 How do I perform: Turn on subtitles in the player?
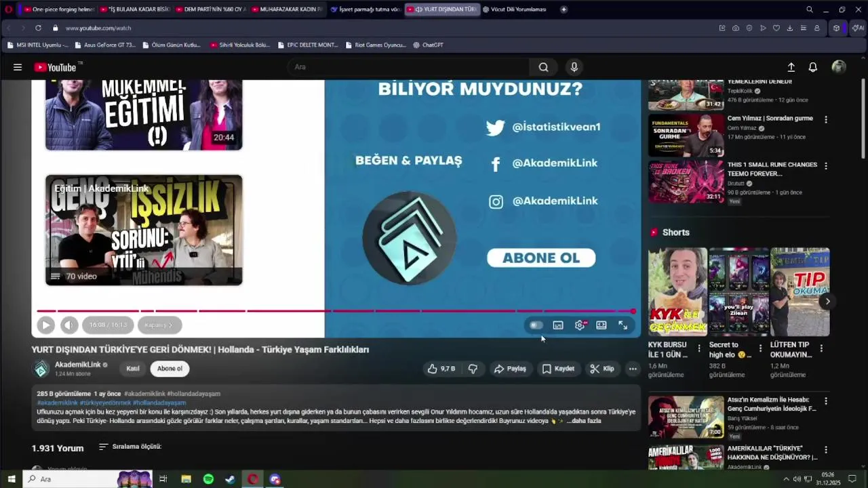click(x=557, y=325)
